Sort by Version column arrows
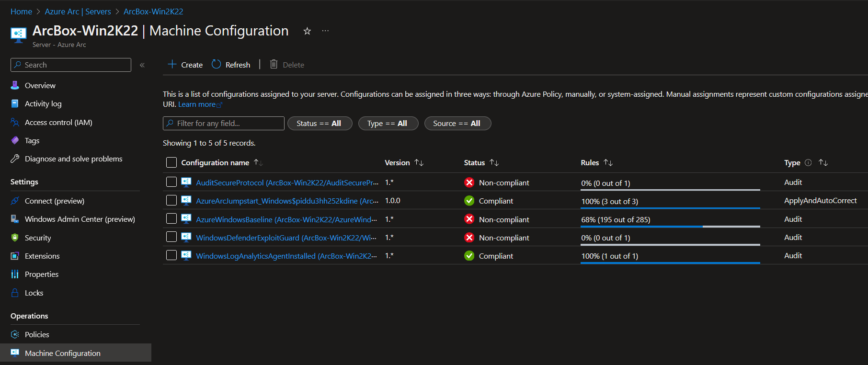868x365 pixels. coord(419,162)
